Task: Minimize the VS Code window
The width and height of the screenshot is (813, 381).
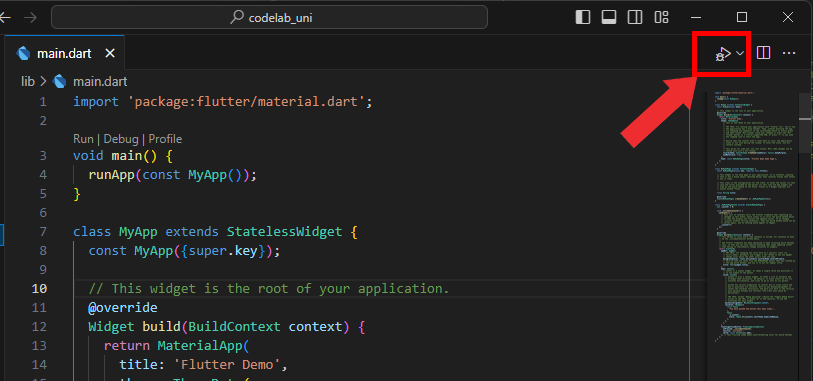Action: point(696,17)
